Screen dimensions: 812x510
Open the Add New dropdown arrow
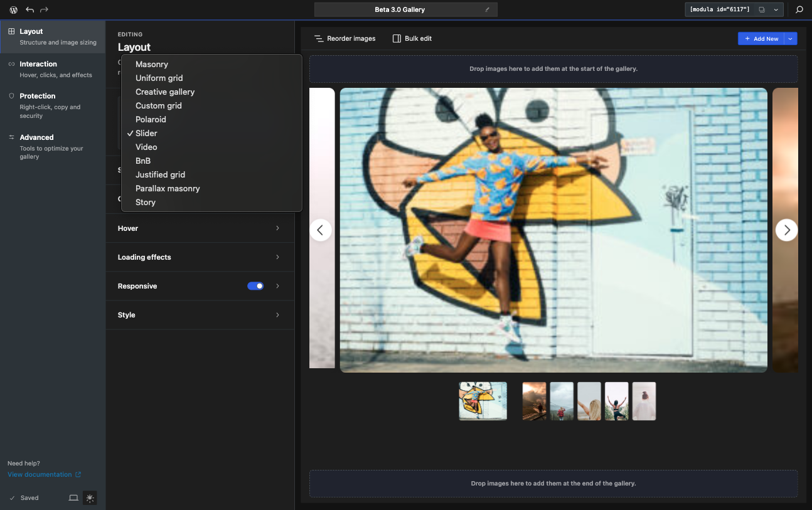pos(791,39)
